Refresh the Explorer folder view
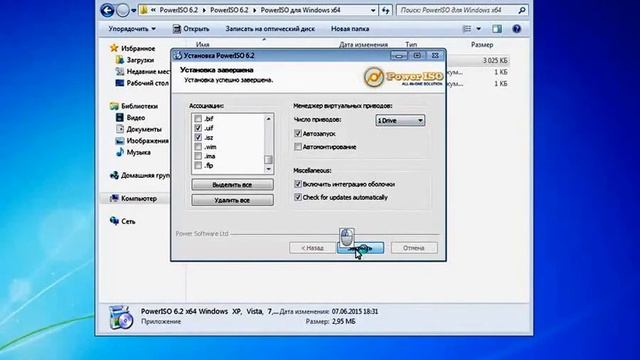640x360 pixels. pos(386,11)
